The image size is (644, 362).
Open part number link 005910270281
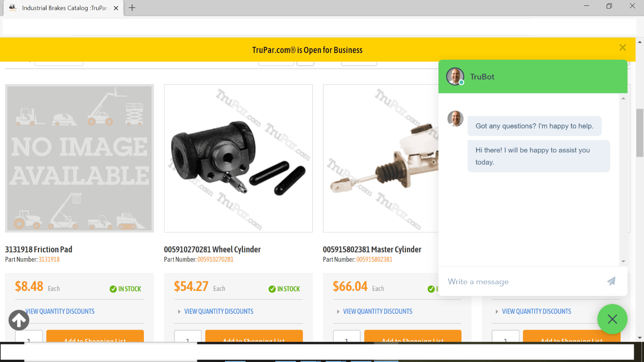click(215, 259)
